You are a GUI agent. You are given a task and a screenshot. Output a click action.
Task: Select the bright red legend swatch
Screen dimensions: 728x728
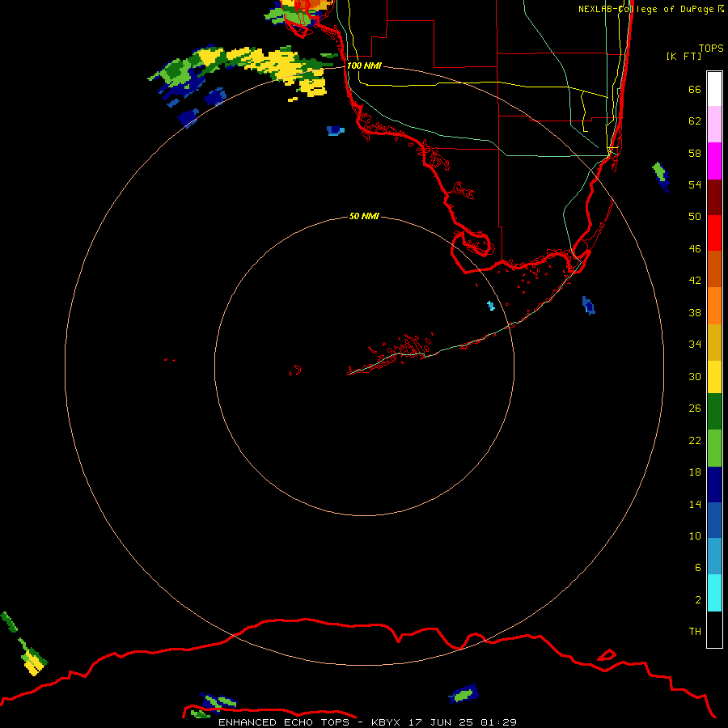tap(714, 233)
